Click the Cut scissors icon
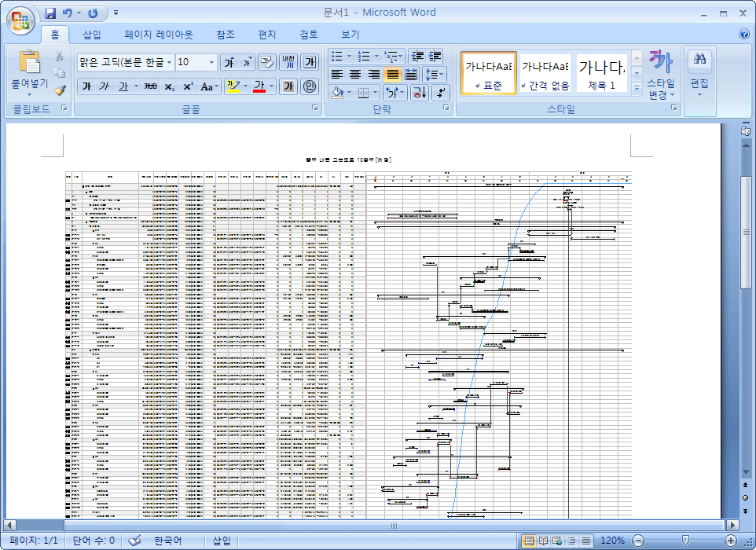 click(60, 56)
